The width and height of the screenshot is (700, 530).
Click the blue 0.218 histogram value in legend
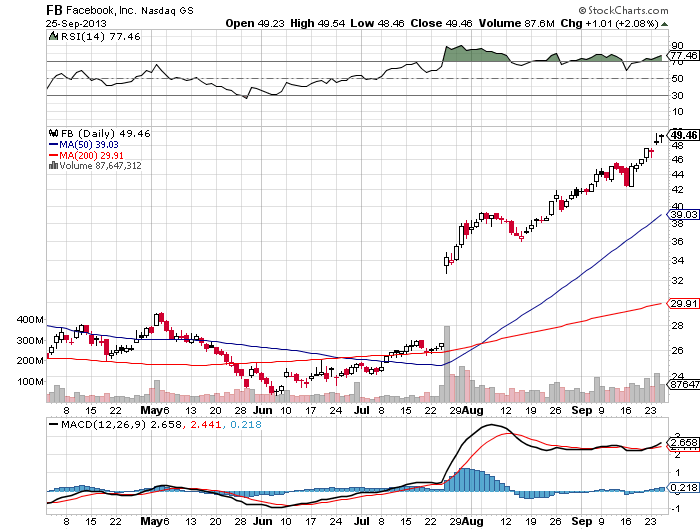(x=246, y=424)
